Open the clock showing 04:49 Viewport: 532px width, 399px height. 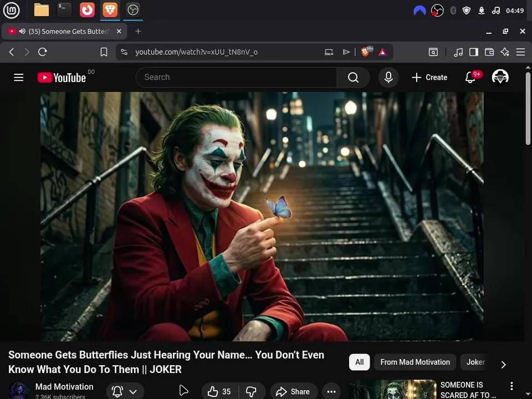coord(515,11)
